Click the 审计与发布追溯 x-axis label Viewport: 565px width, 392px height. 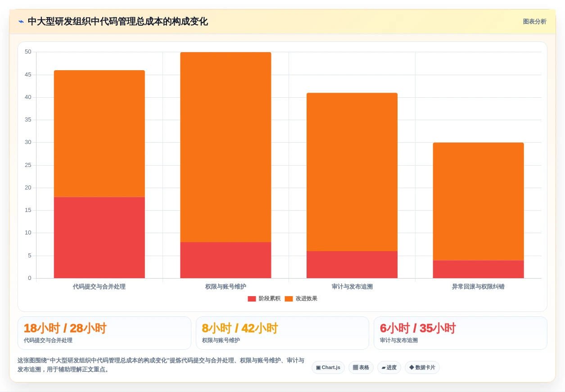pyautogui.click(x=352, y=286)
